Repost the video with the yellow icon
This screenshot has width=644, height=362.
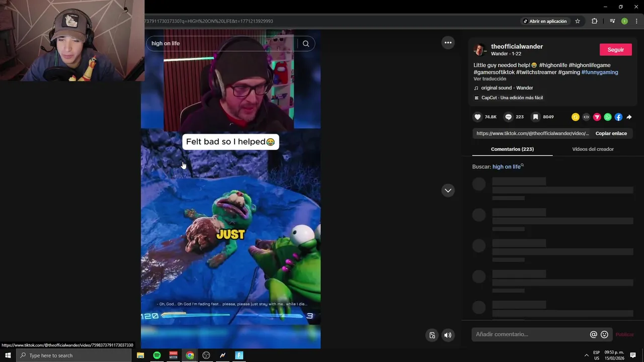pyautogui.click(x=576, y=117)
